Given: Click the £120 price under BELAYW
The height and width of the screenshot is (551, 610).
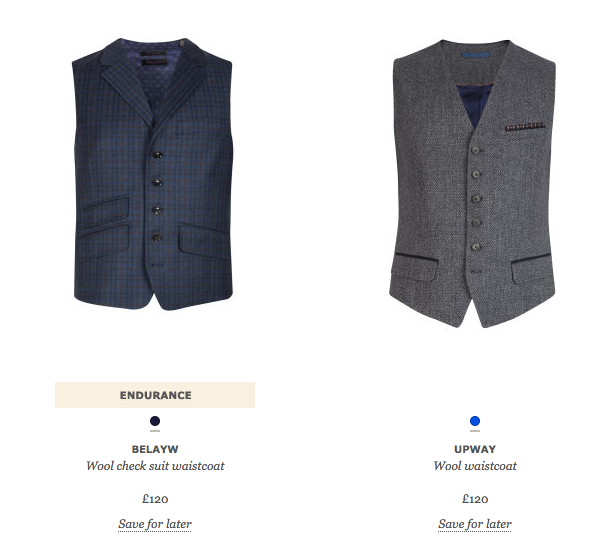Looking at the screenshot, I should click(155, 499).
